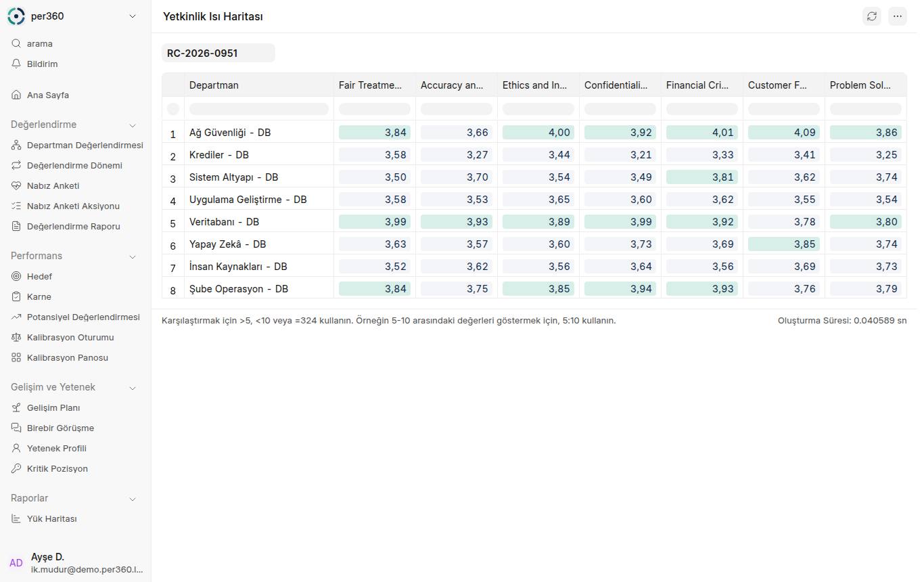Screen dimensions: 924x582
Task: Select the Şube Operasyon - DB row
Action: (x=534, y=289)
